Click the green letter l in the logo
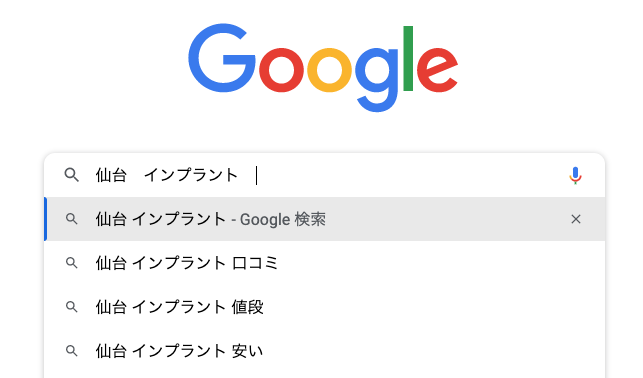 click(408, 58)
